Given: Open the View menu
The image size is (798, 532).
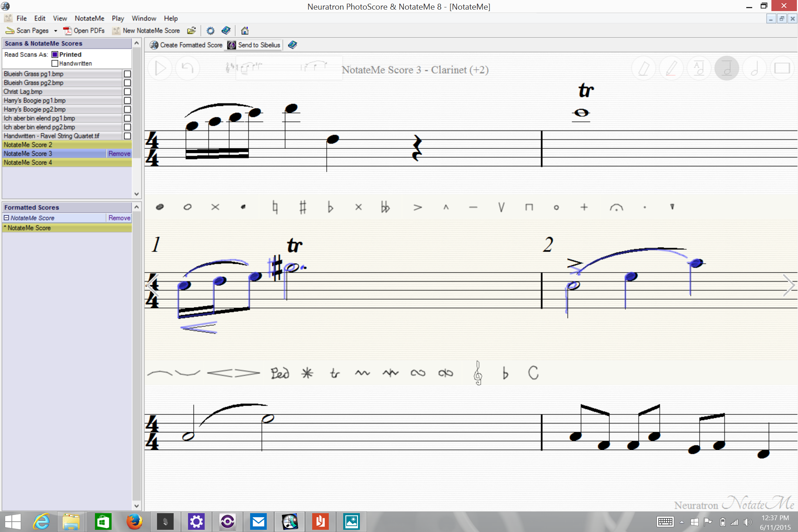Looking at the screenshot, I should pos(60,18).
